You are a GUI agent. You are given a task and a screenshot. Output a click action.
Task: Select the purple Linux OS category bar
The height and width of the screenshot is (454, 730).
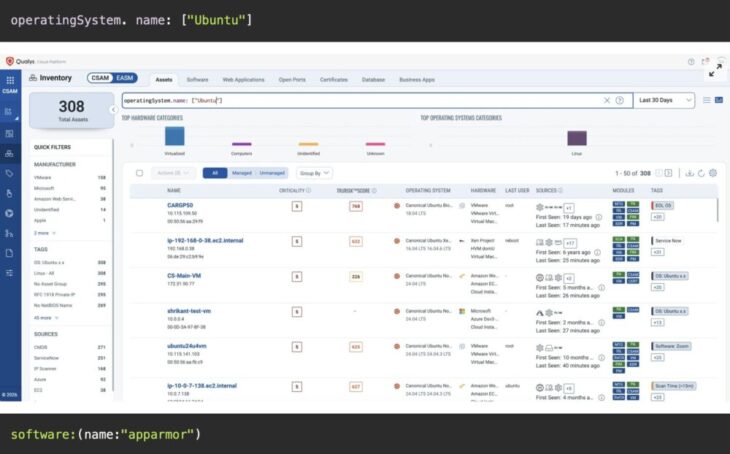tap(577, 138)
